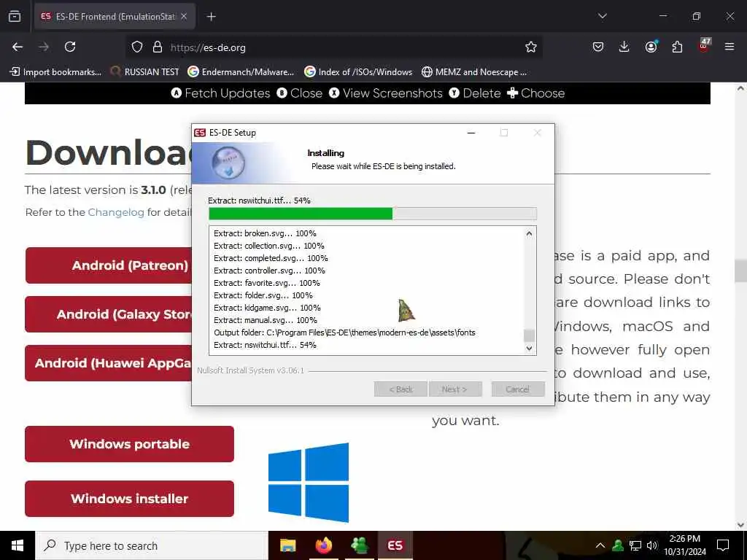Click the taskbar search box
The height and width of the screenshot is (560, 747).
[152, 545]
